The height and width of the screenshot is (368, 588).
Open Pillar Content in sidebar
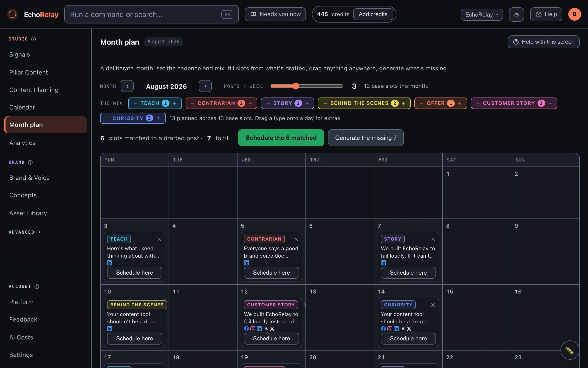(x=46, y=72)
